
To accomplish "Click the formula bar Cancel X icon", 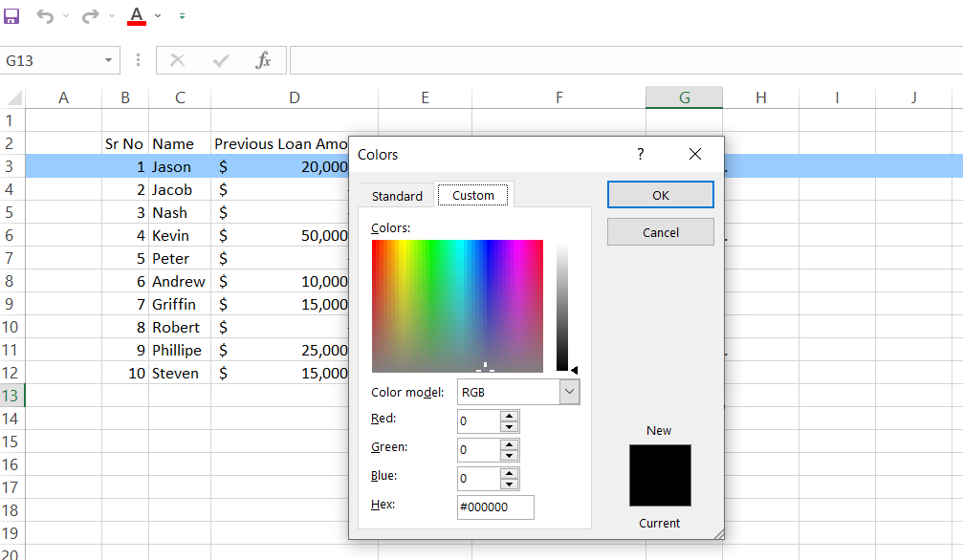I will pyautogui.click(x=177, y=60).
